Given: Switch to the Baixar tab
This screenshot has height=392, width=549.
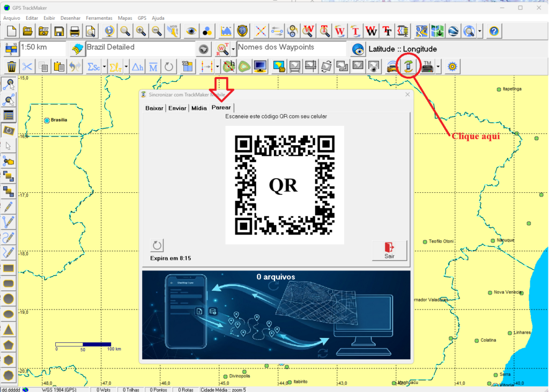Looking at the screenshot, I should (154, 108).
